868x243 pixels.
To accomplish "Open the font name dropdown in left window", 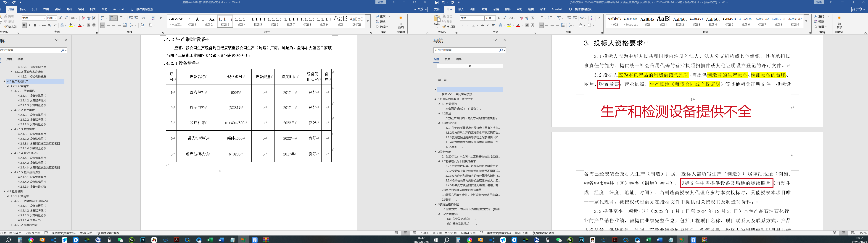I will pos(44,18).
